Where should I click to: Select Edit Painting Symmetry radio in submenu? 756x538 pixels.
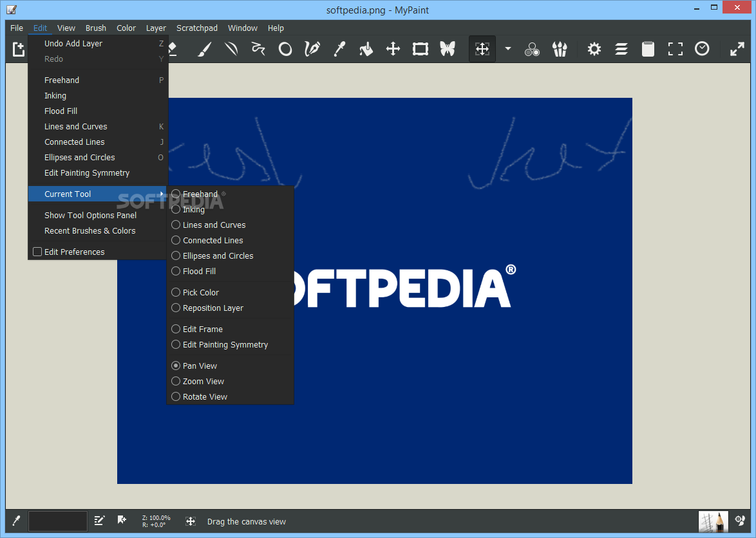pos(176,344)
